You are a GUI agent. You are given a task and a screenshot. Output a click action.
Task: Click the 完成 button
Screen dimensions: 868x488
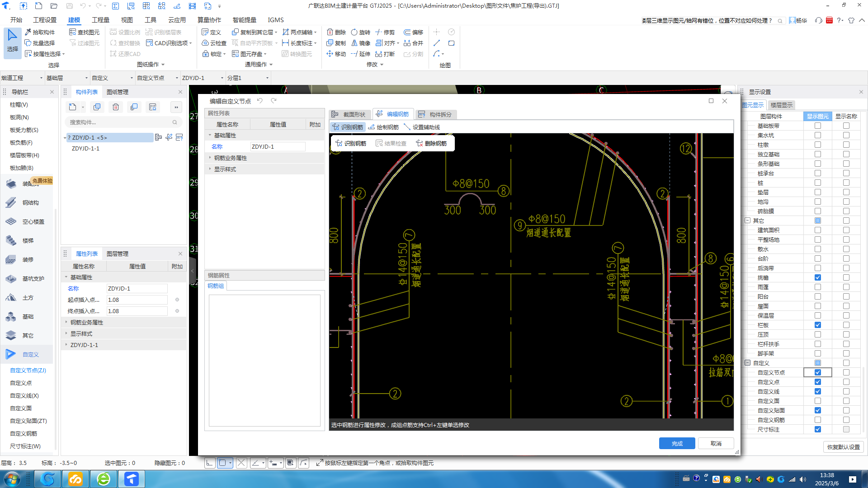click(677, 443)
